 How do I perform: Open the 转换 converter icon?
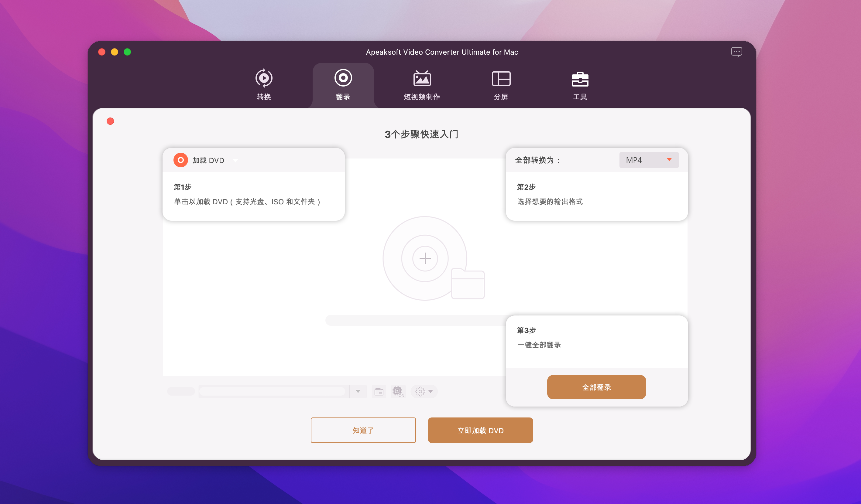(x=264, y=78)
